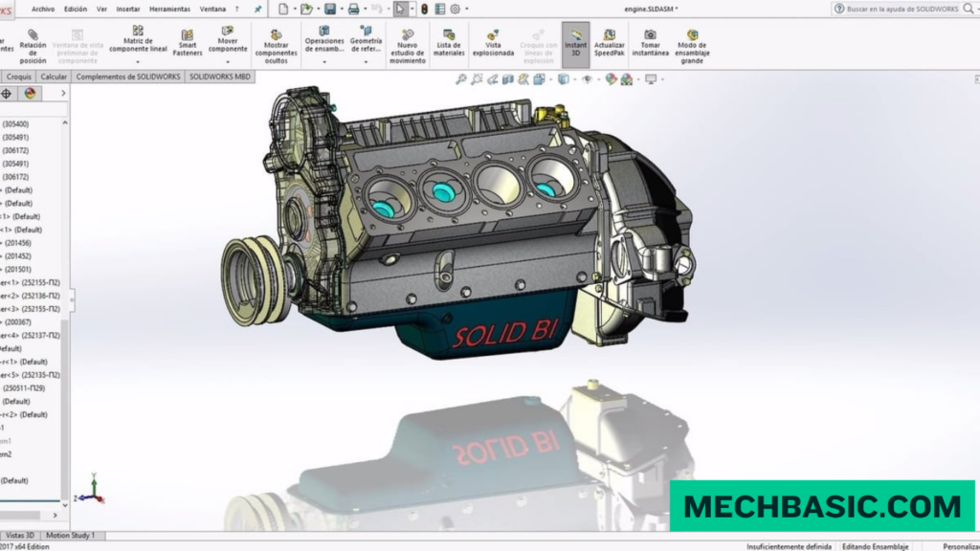Click the Zoom to Area icon
This screenshot has height=551, width=980.
click(x=477, y=79)
